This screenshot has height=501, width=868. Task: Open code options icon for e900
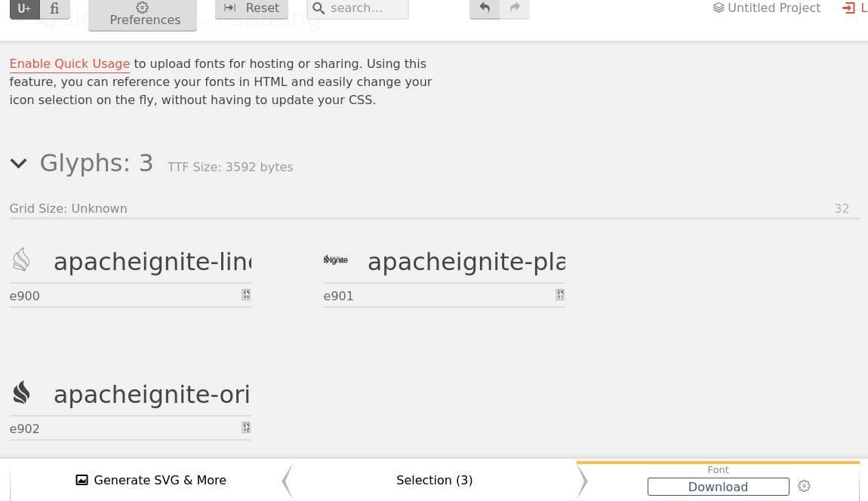pyautogui.click(x=246, y=295)
